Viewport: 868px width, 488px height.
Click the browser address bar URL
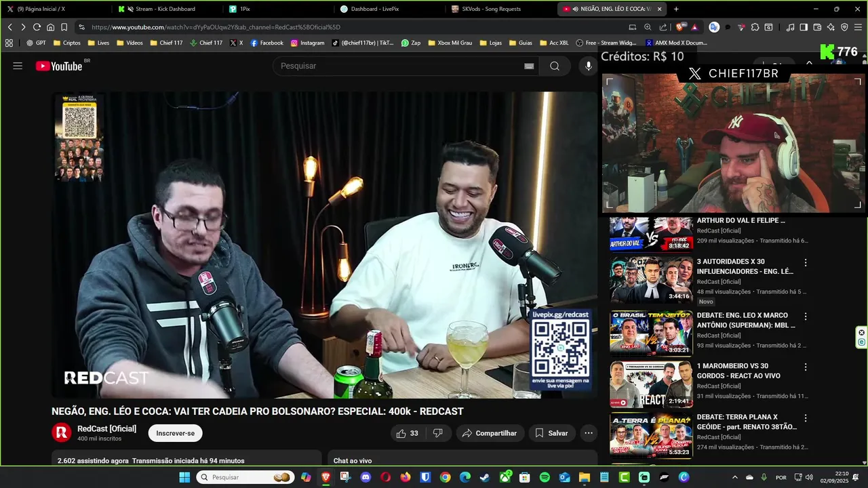tap(216, 27)
